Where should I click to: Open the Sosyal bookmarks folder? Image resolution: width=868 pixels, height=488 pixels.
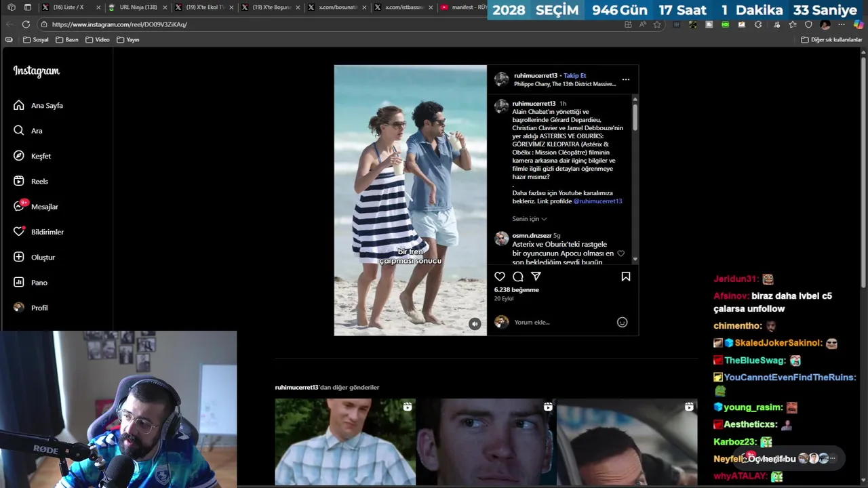click(36, 39)
